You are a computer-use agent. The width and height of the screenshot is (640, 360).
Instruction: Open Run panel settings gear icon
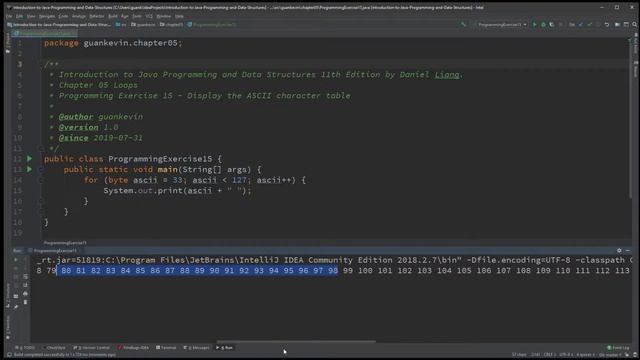tap(619, 251)
